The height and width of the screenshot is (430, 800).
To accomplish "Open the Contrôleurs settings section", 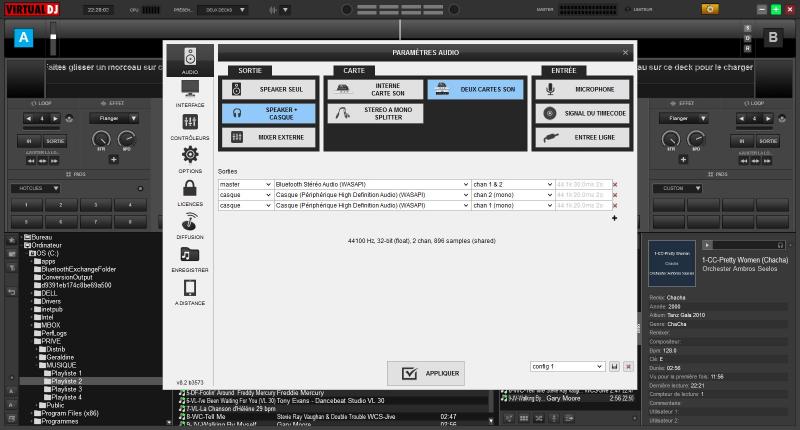I will pyautogui.click(x=190, y=127).
